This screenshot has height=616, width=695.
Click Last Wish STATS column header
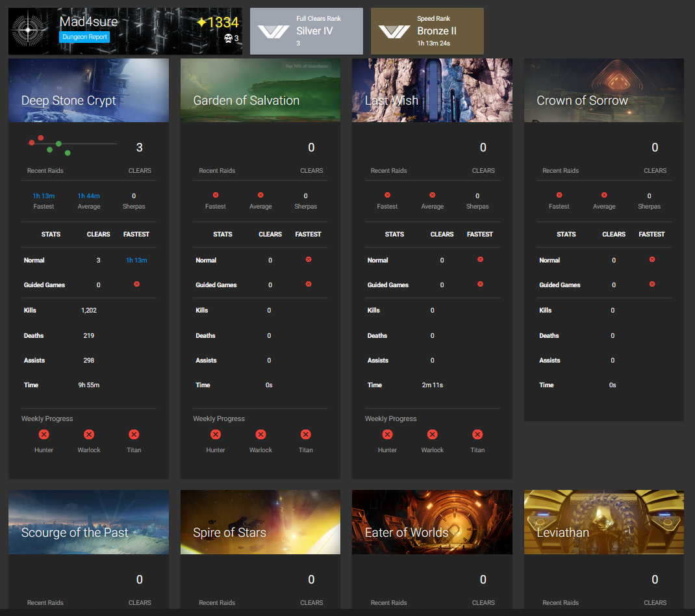[394, 234]
